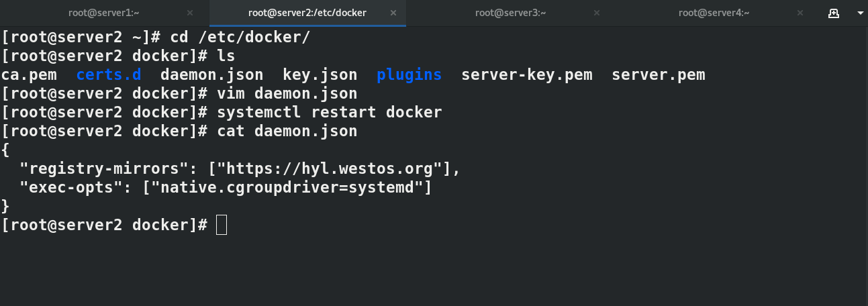Image resolution: width=868 pixels, height=306 pixels.
Task: Click the server-key.pem filename
Action: pyautogui.click(x=527, y=75)
